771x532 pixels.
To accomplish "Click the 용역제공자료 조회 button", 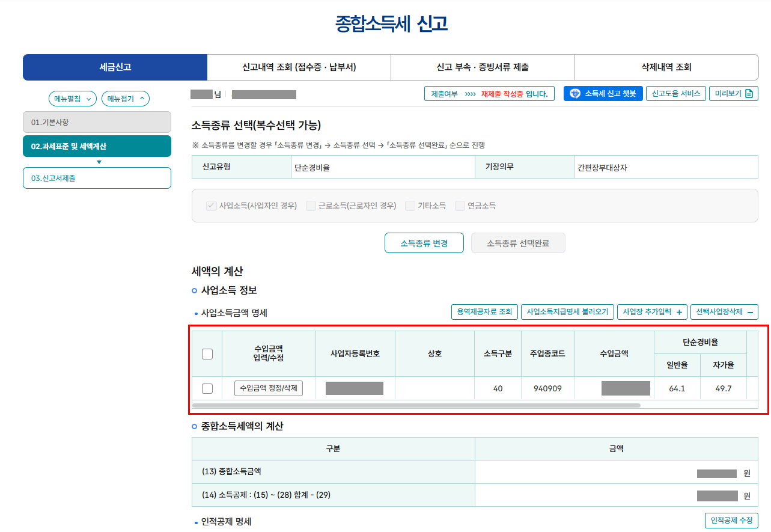I will point(484,311).
